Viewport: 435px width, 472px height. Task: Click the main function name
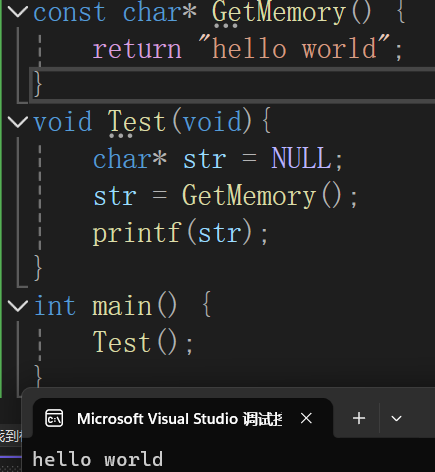[x=122, y=306]
